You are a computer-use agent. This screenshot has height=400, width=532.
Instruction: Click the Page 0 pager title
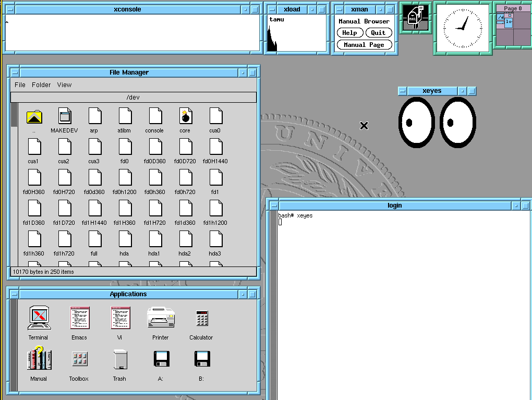513,8
